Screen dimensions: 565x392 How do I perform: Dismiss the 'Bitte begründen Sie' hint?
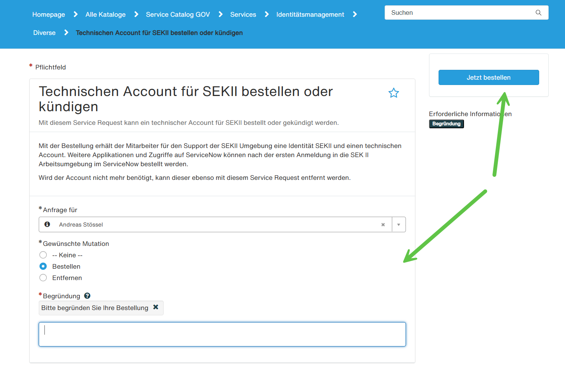[156, 307]
